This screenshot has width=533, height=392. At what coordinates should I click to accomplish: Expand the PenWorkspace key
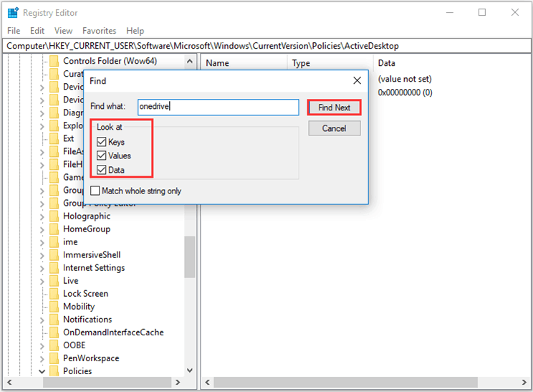click(42, 359)
